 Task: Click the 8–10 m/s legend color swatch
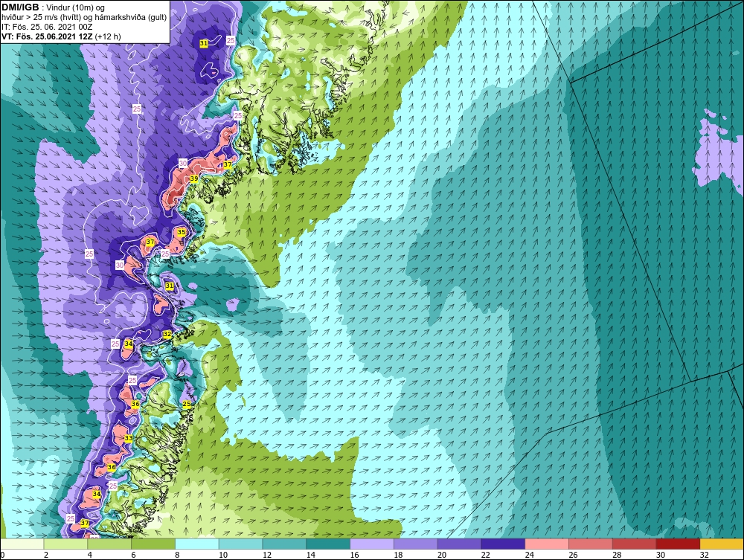click(197, 544)
